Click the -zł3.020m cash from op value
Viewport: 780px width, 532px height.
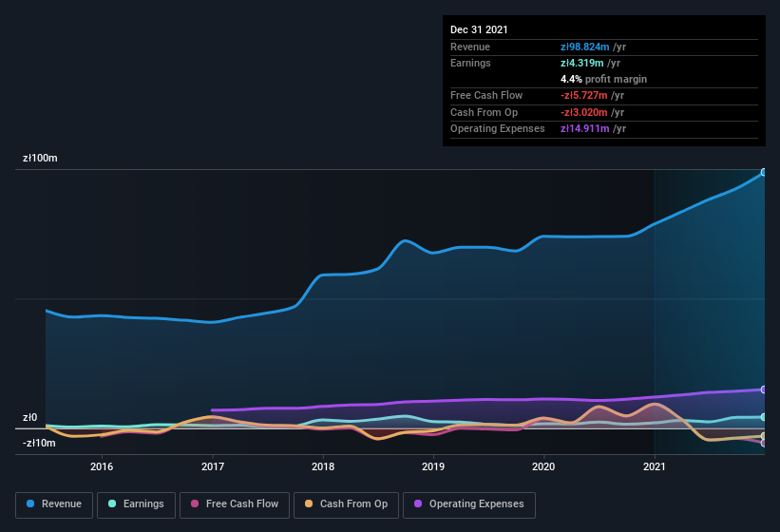[x=583, y=112]
